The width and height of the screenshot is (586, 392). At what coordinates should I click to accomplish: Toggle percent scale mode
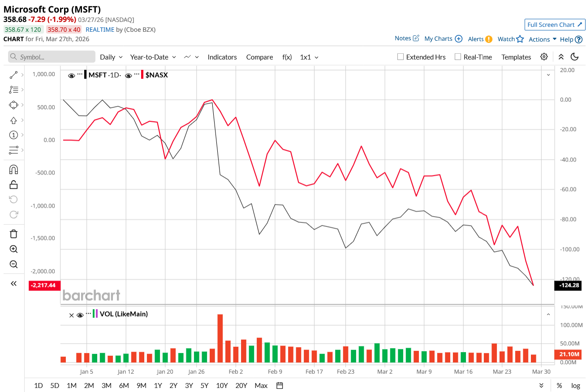pyautogui.click(x=560, y=385)
